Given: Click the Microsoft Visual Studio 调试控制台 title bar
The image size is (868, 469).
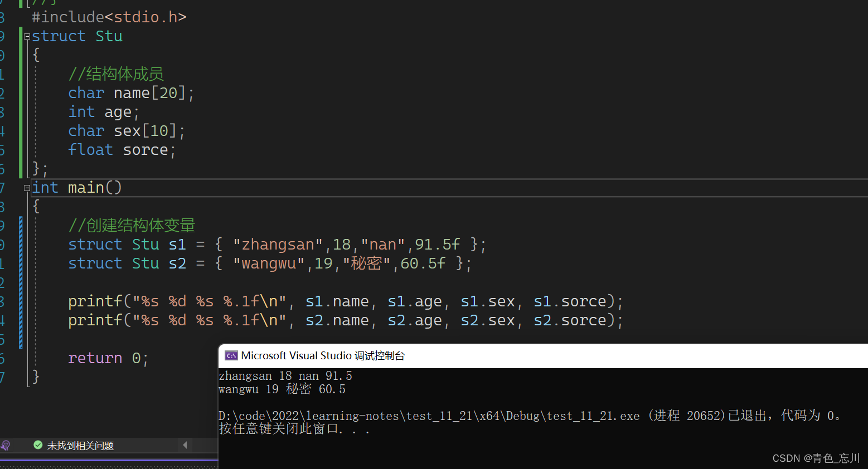Looking at the screenshot, I should click(390, 355).
